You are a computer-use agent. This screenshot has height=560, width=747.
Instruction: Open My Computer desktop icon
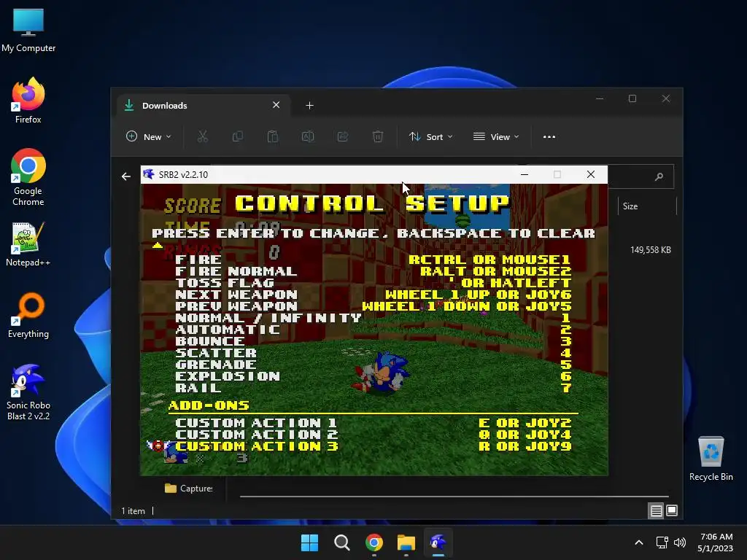coord(28,31)
